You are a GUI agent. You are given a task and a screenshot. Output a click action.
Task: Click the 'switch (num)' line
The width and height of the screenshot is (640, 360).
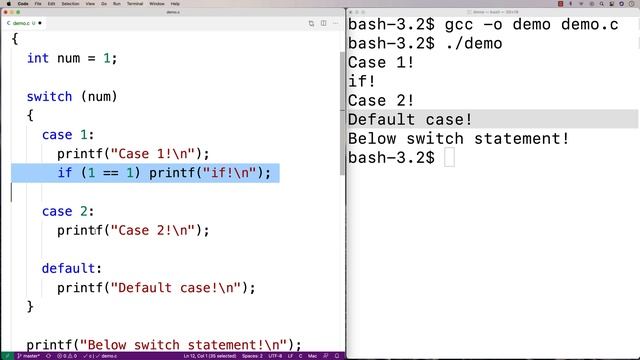(x=72, y=97)
